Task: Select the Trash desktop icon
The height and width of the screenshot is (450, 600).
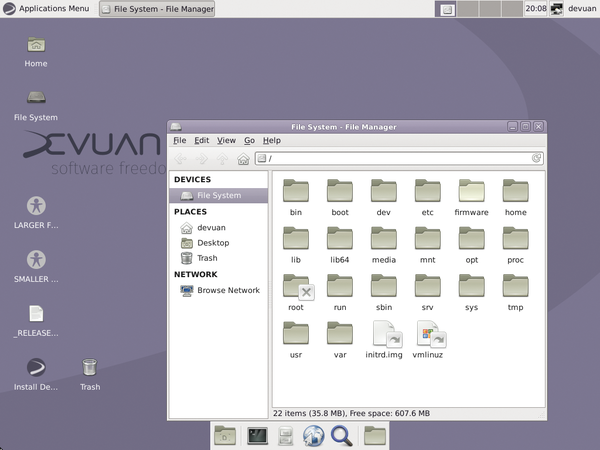Action: [x=90, y=375]
